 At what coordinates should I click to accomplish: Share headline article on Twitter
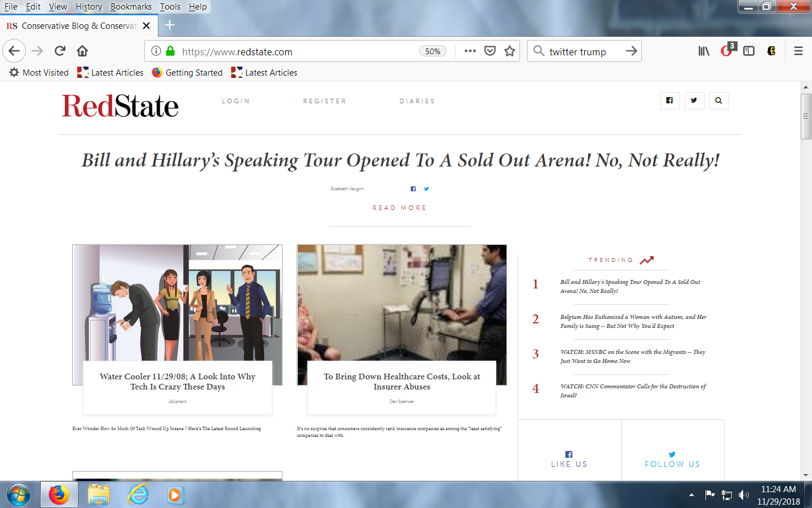tap(426, 189)
